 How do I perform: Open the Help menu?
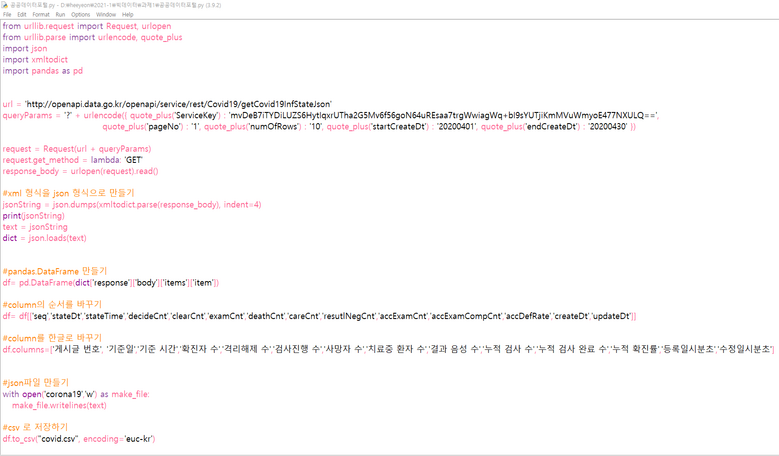(128, 15)
